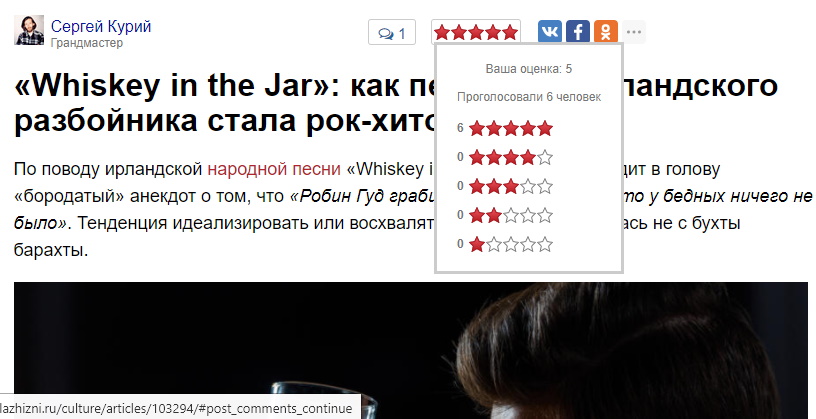816x419 pixels.
Task: Select the four-star row in popup
Action: coord(505,157)
